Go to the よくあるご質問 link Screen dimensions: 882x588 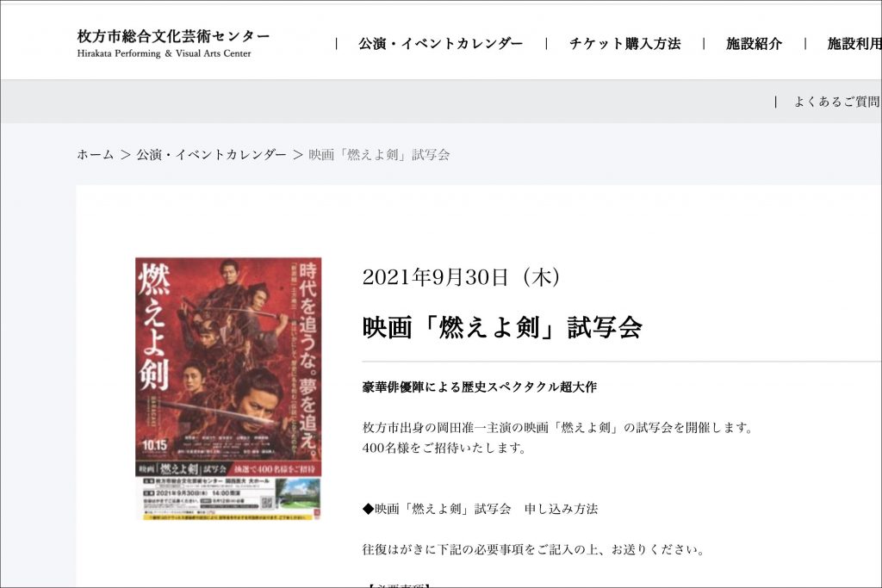coord(836,102)
